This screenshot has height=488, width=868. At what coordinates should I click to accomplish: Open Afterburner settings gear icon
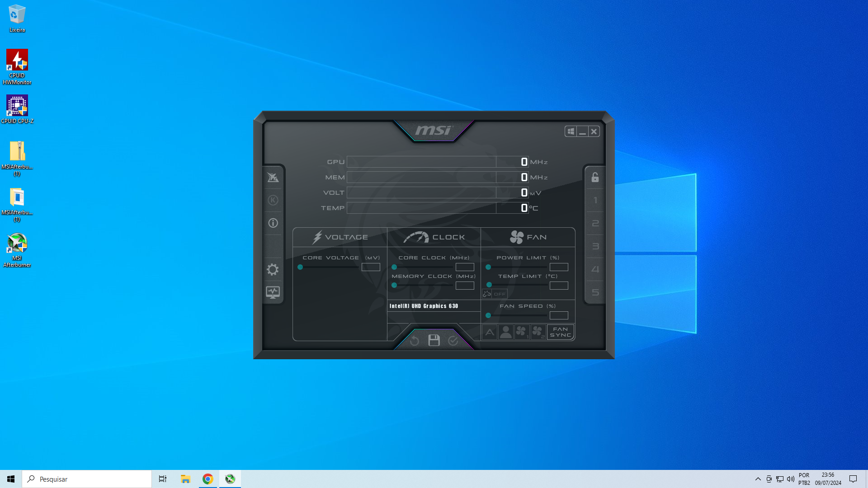tap(273, 270)
